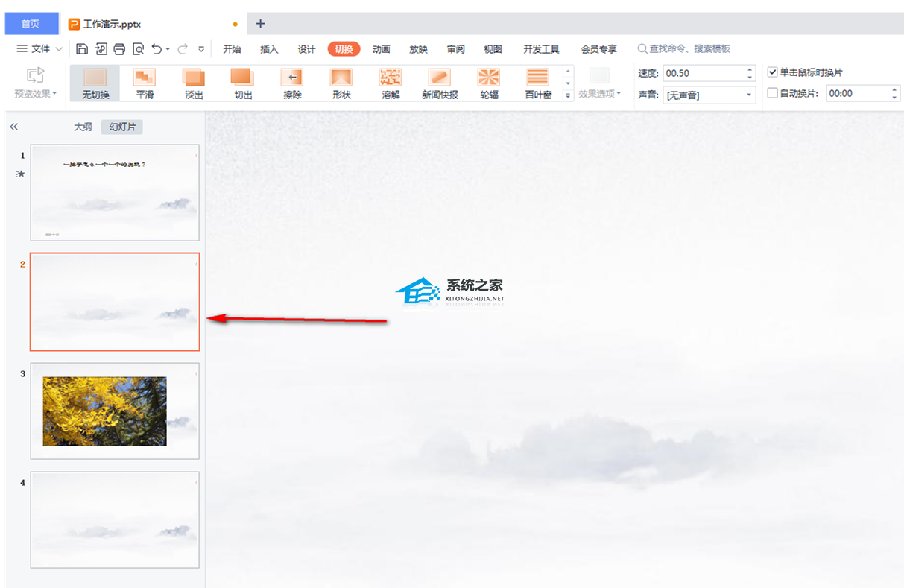Click the Print icon
This screenshot has width=904, height=588.
[119, 49]
